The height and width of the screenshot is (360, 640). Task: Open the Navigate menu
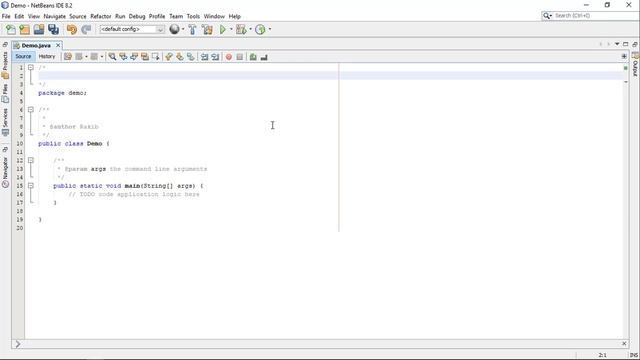(55, 16)
